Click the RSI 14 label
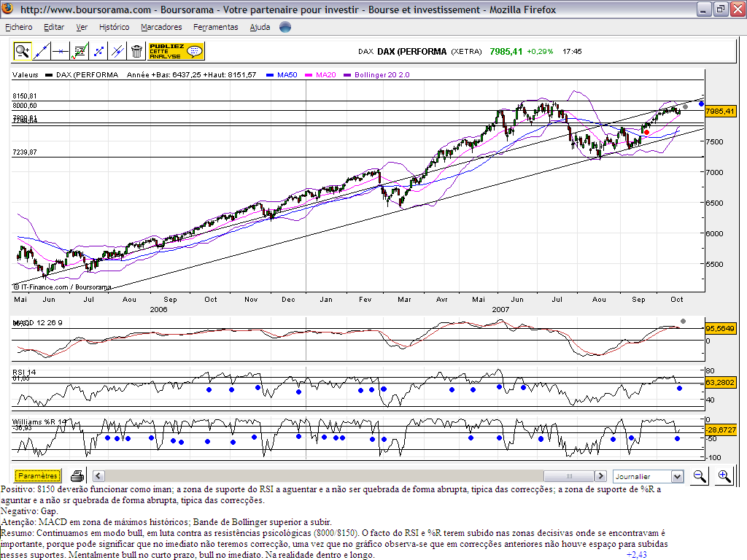Screen dimensions: 747x560 click(24, 373)
